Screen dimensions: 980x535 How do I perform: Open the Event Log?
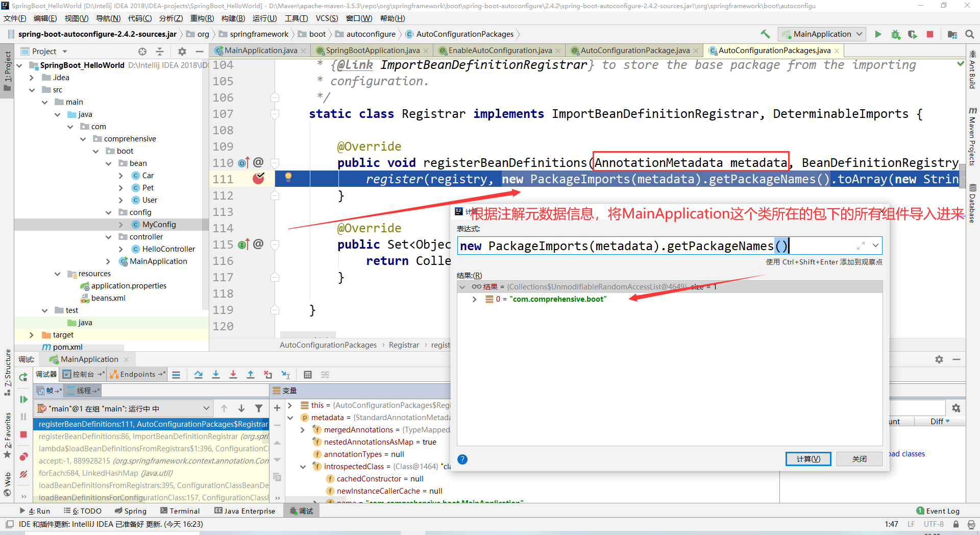click(938, 510)
